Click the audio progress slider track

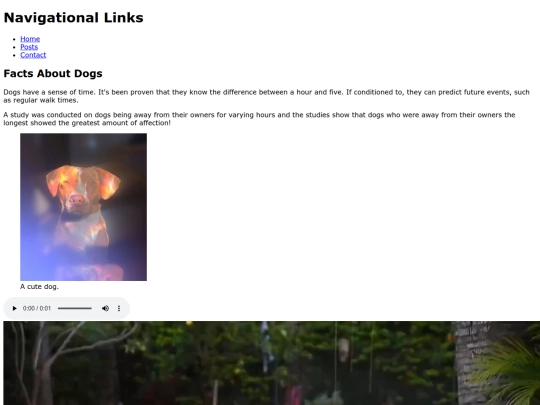pos(75,308)
